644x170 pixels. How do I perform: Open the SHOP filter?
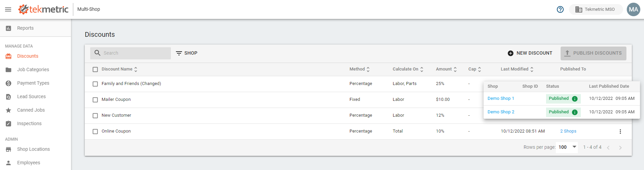187,53
